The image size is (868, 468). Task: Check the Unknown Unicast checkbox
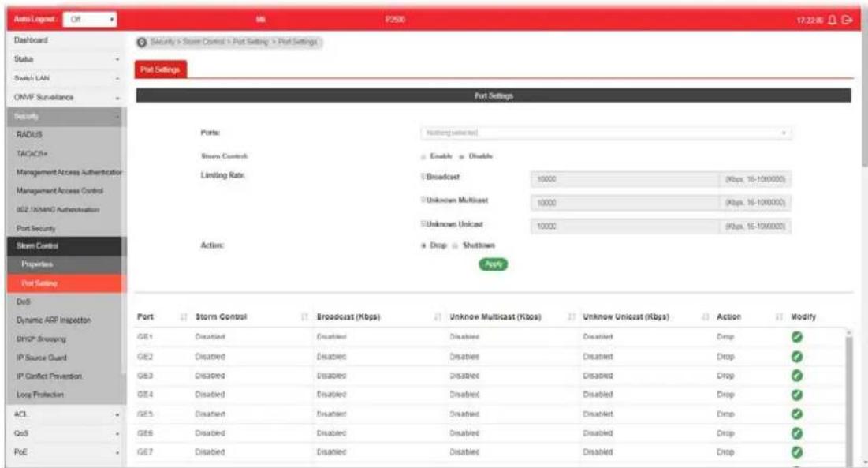pos(423,224)
